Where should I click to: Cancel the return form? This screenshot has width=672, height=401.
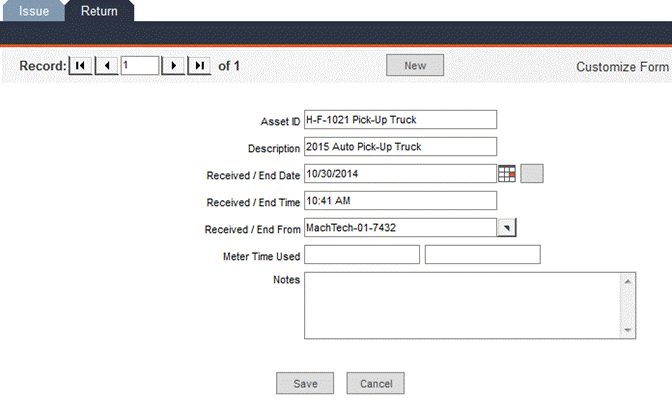[376, 383]
